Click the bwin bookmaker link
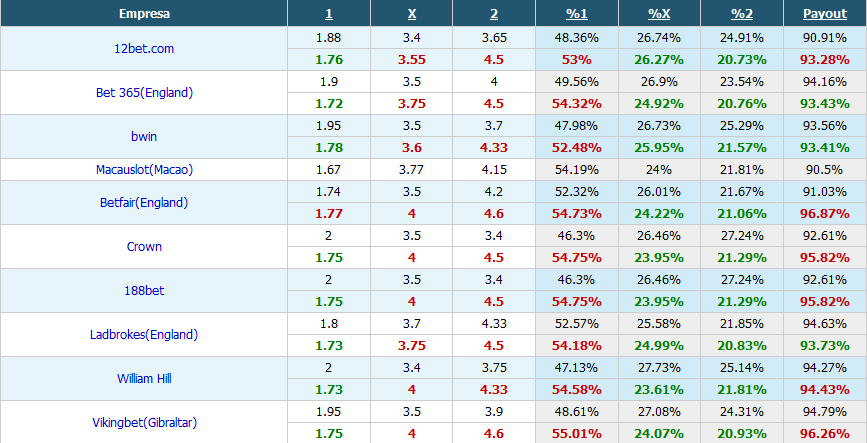The height and width of the screenshot is (443, 867). (x=144, y=137)
